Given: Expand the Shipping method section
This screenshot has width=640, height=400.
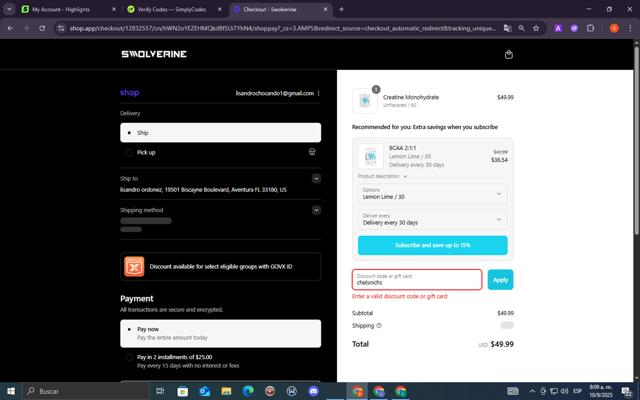Looking at the screenshot, I should pos(316,210).
